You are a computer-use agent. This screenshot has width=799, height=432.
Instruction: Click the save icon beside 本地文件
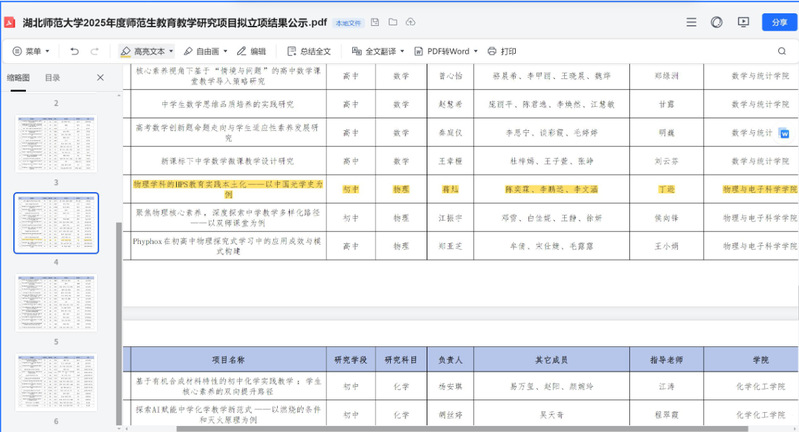pos(374,22)
